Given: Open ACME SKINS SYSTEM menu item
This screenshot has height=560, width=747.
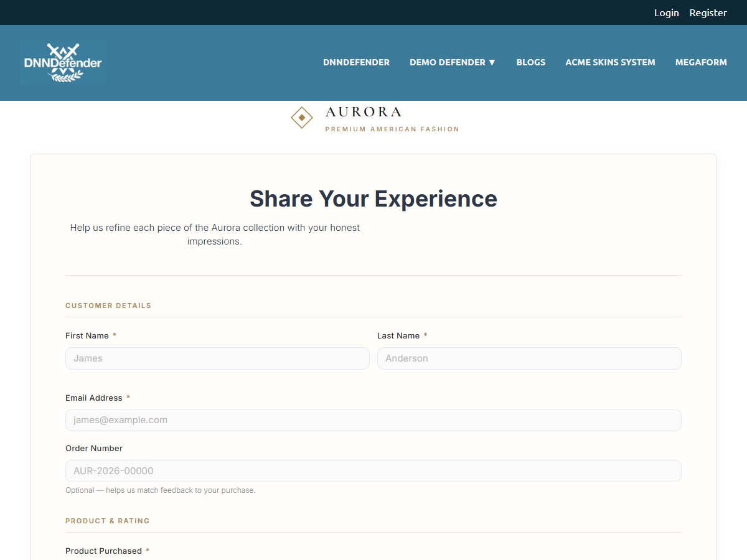Looking at the screenshot, I should [610, 62].
